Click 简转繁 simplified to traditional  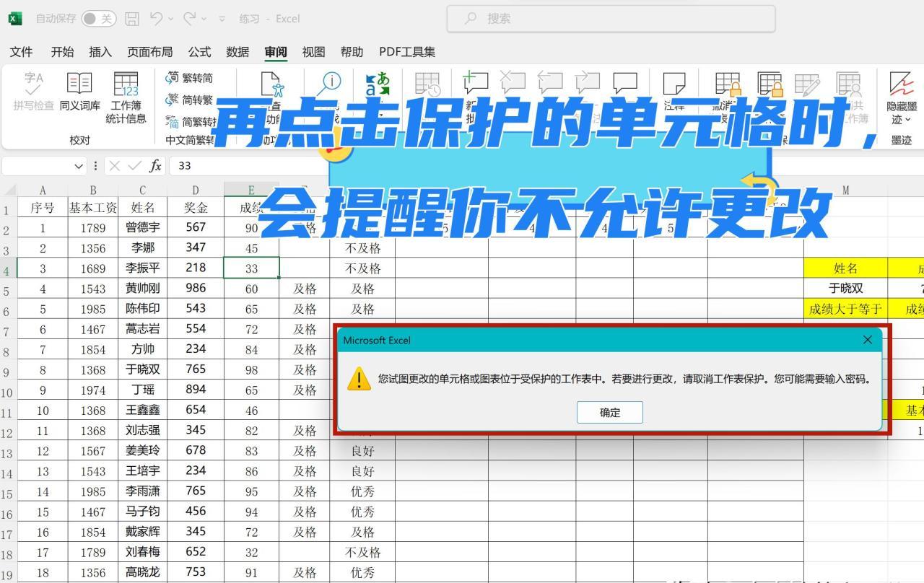190,100
